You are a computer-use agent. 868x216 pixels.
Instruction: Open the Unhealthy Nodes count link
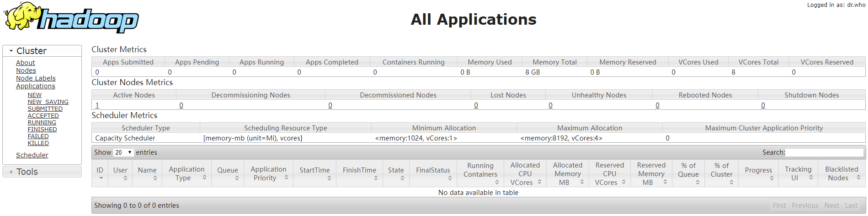coord(550,105)
